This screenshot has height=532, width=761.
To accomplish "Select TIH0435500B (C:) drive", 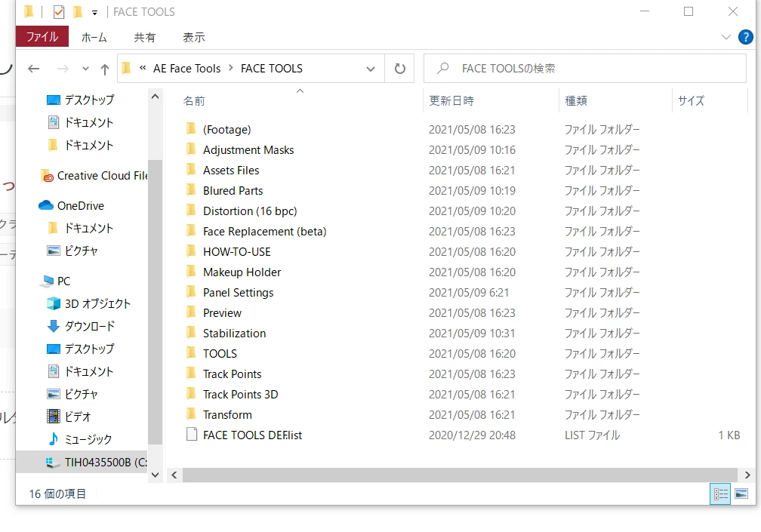I will [x=82, y=462].
